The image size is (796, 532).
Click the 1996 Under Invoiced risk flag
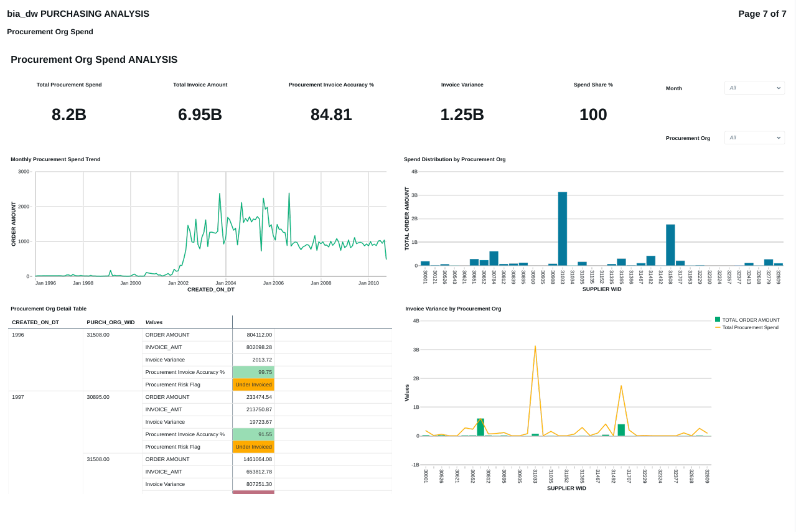click(253, 385)
